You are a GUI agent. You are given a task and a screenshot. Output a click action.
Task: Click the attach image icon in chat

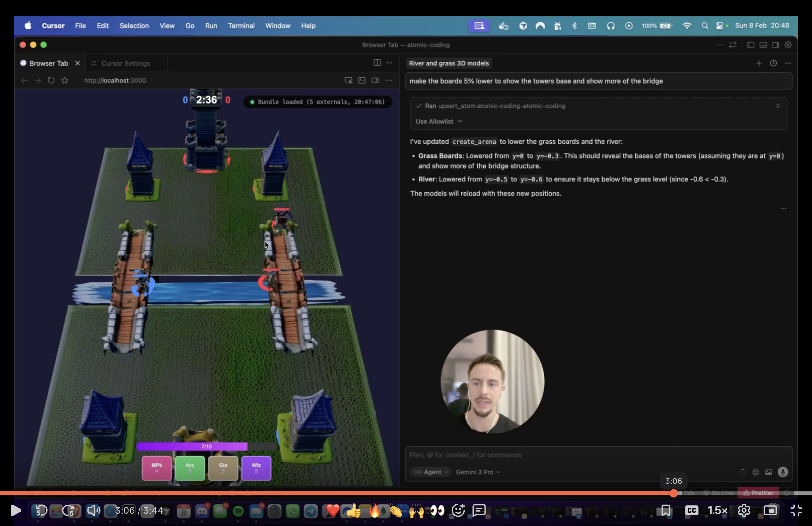(x=768, y=472)
